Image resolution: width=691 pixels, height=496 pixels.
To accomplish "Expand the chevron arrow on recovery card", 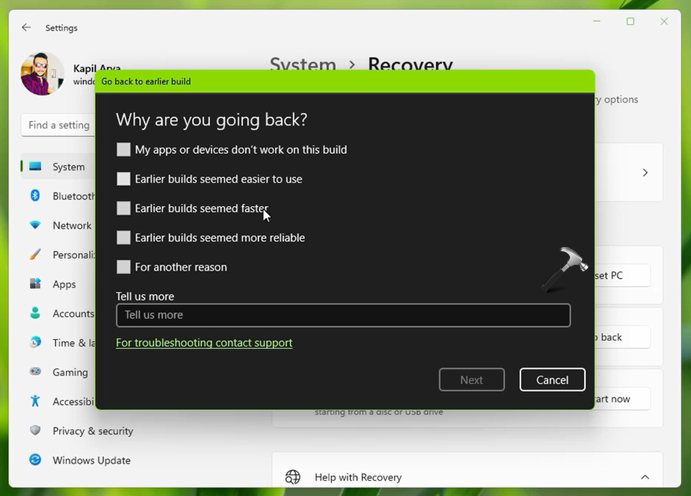I will pyautogui.click(x=645, y=173).
